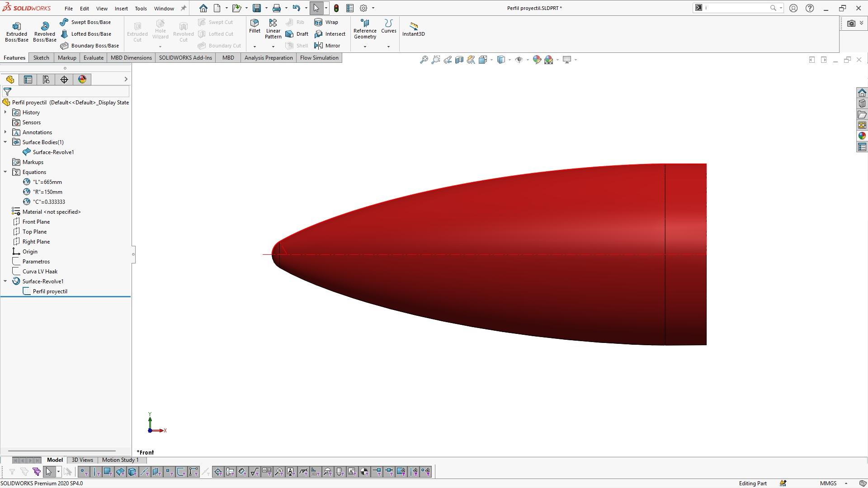Open the Mirror feature tool
This screenshot has width=868, height=488.
(x=329, y=45)
